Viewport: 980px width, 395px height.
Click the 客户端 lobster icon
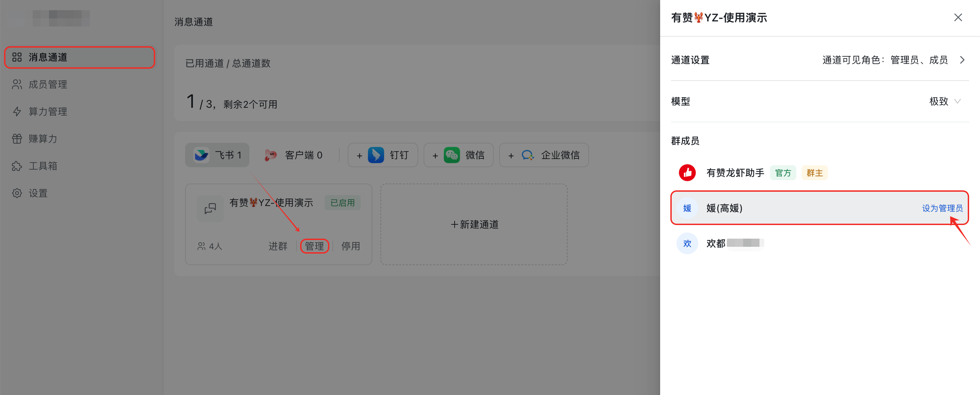[271, 155]
